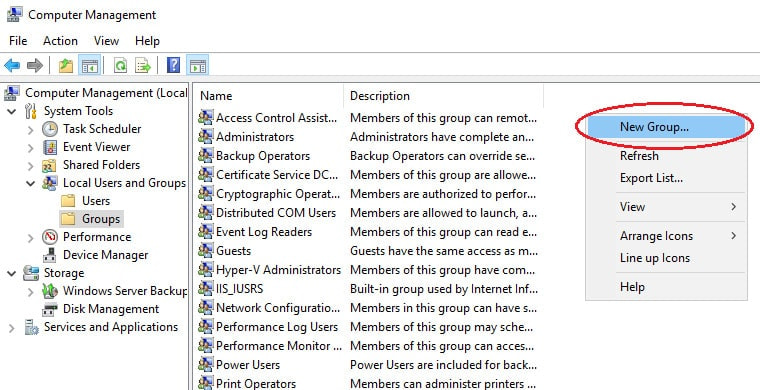The height and width of the screenshot is (390, 760).
Task: Collapse the Local Users and Groups node
Action: pos(31,184)
